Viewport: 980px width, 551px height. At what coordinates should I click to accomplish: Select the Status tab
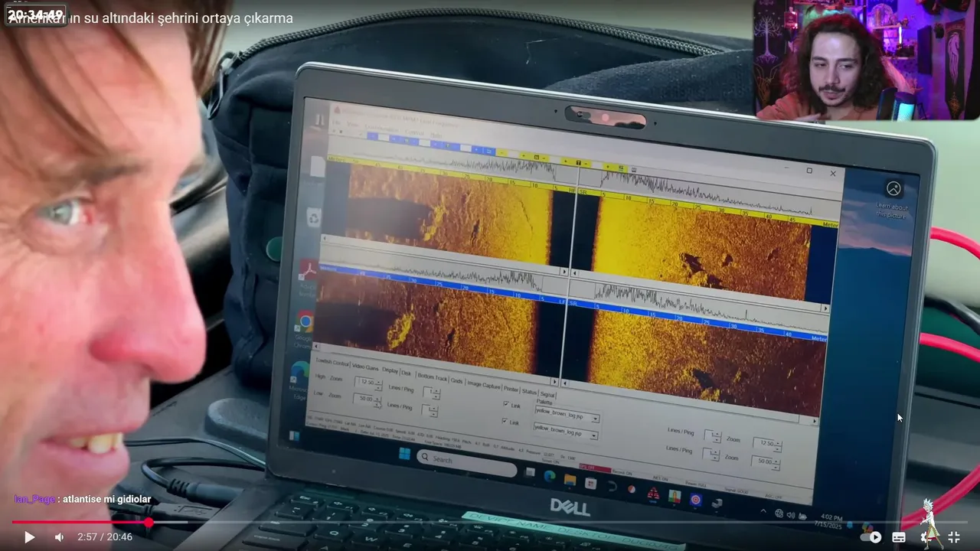(529, 392)
